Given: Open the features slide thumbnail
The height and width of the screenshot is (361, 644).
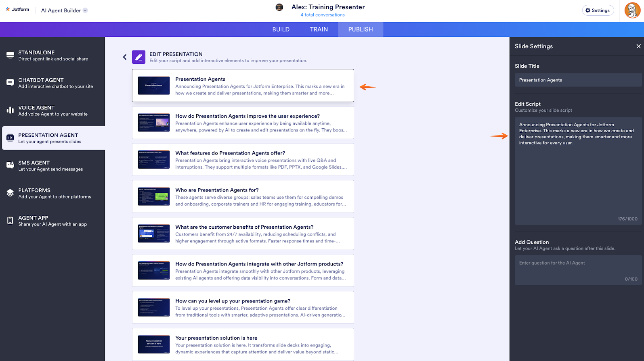Looking at the screenshot, I should tap(154, 159).
